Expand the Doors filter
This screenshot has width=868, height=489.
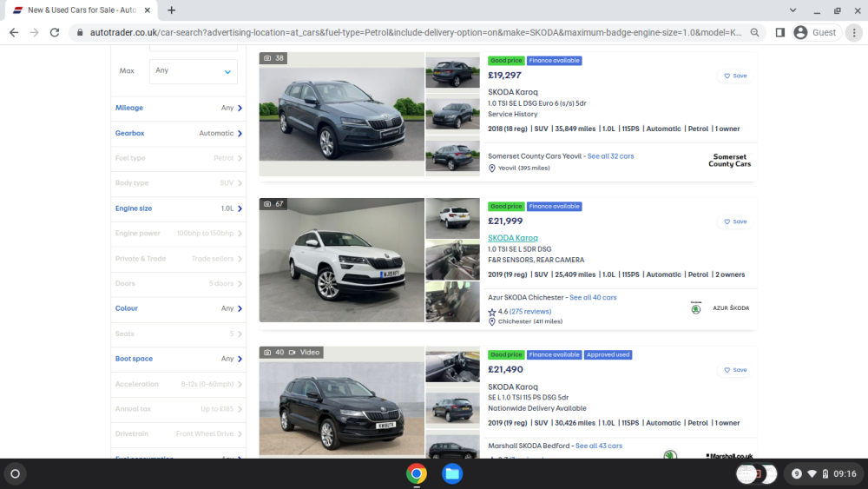(178, 283)
